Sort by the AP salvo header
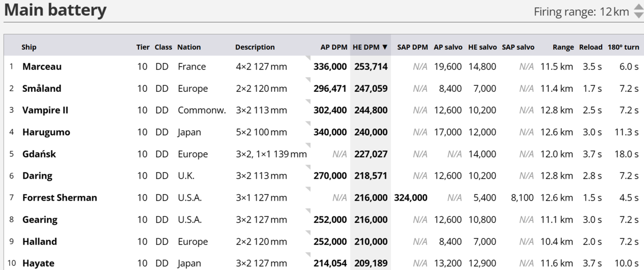Screen dimensions: 644x270 click(x=448, y=47)
